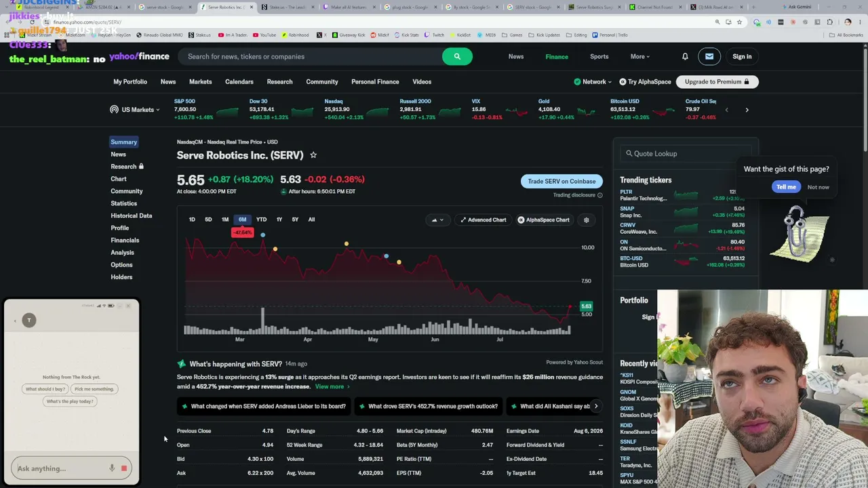
Task: Choose 'What's the play today?' suggestion
Action: point(70,401)
